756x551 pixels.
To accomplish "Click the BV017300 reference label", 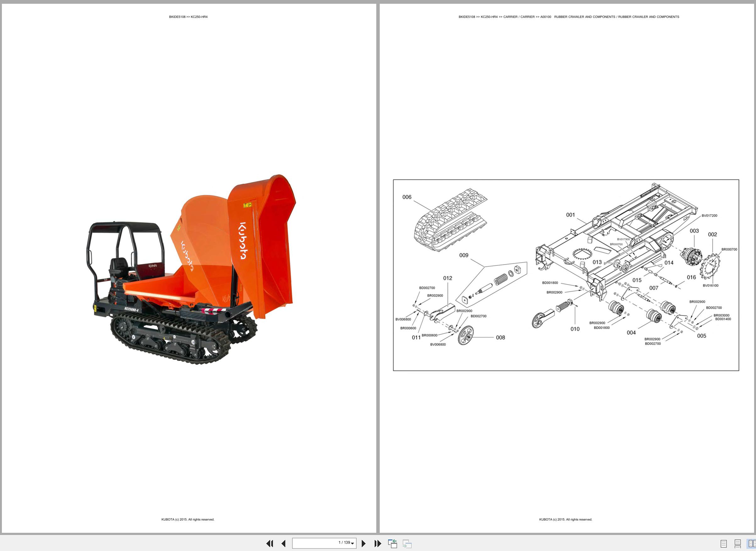I will tap(623, 239).
